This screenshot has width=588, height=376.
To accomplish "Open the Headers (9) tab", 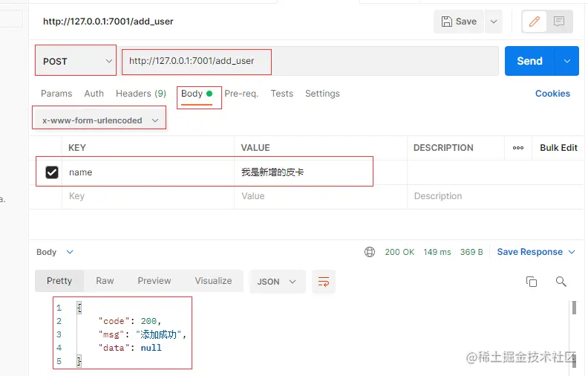I will (141, 94).
